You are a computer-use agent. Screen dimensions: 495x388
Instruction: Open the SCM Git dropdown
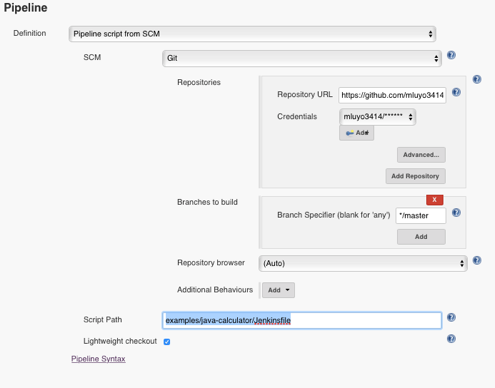(x=302, y=58)
